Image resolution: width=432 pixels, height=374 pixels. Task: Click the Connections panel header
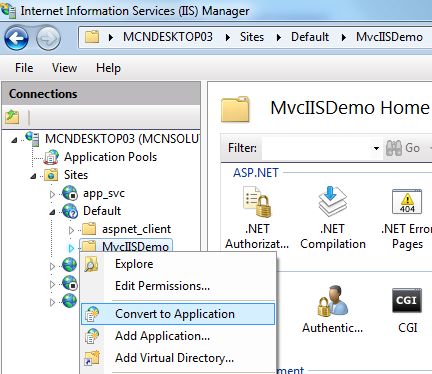[x=101, y=94]
